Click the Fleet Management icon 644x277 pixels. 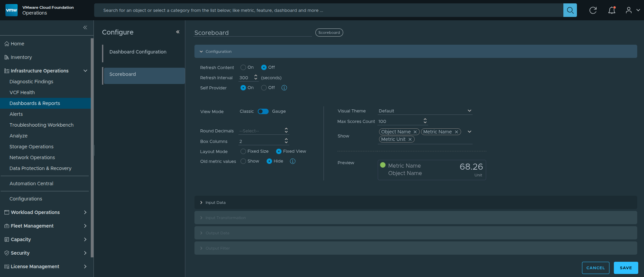[7, 226]
